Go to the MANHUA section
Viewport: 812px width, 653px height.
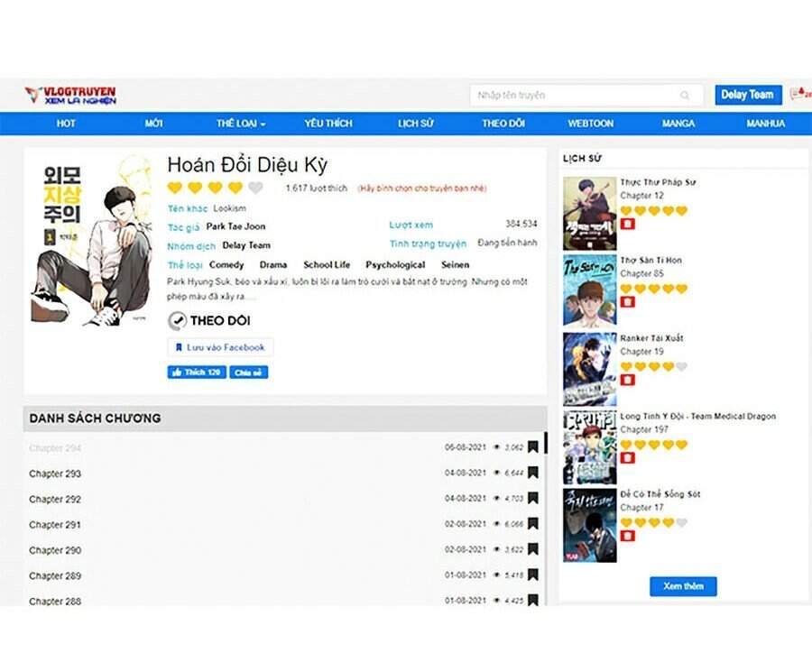[765, 124]
